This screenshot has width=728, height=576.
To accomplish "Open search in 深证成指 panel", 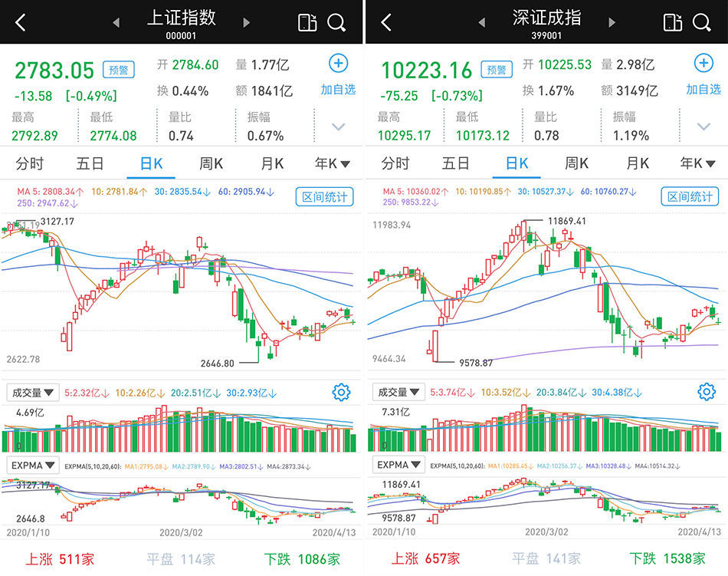I will 702,22.
